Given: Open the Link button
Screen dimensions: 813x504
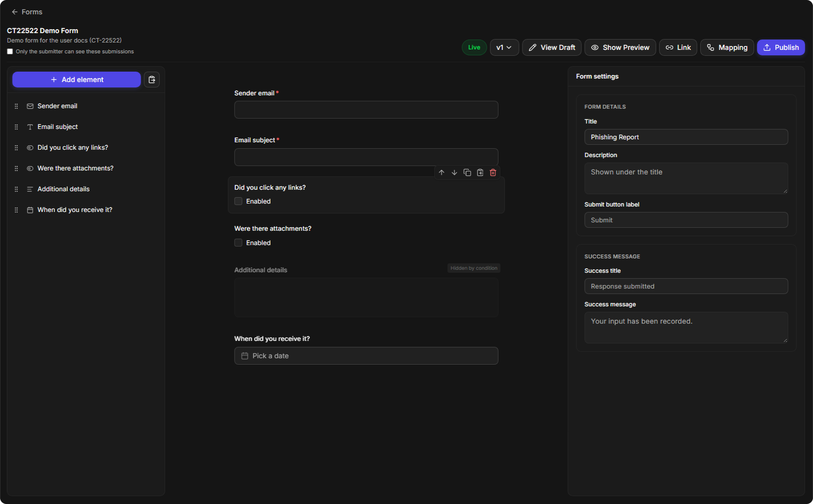Looking at the screenshot, I should pyautogui.click(x=678, y=47).
